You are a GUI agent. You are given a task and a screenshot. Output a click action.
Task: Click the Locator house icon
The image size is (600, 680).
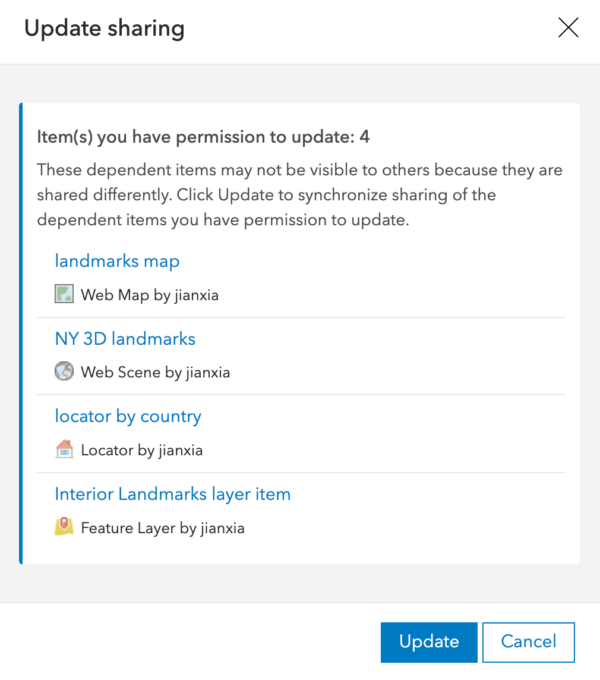point(64,449)
